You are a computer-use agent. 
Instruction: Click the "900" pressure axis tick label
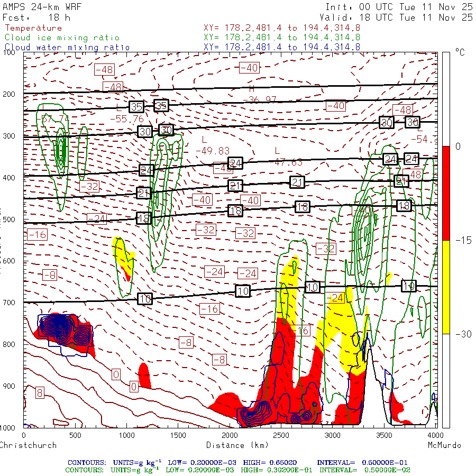pos(9,386)
